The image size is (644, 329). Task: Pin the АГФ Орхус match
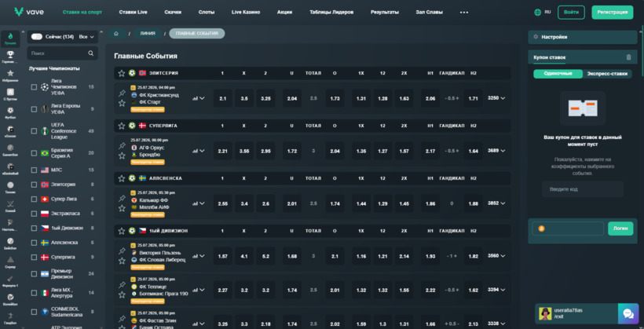point(122,146)
